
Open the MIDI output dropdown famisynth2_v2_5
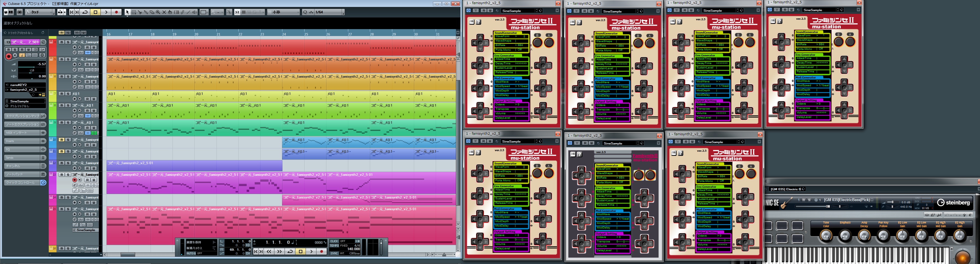click(25, 90)
